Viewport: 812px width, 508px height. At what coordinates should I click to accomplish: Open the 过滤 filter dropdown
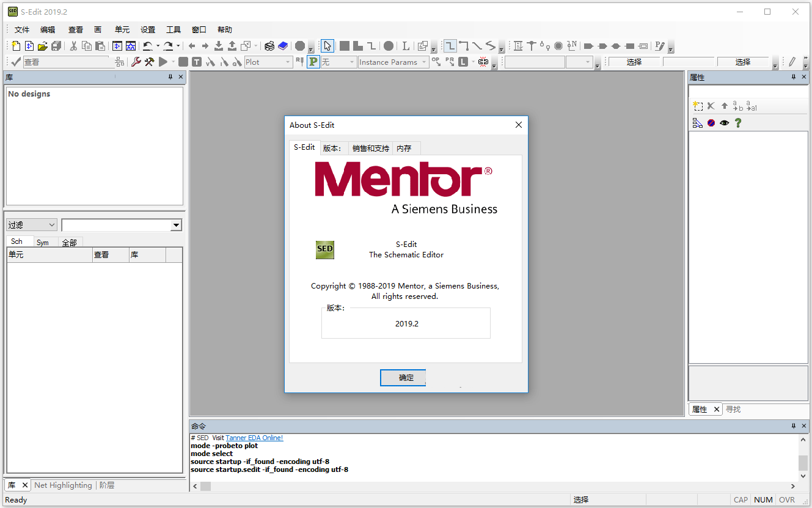click(x=32, y=225)
